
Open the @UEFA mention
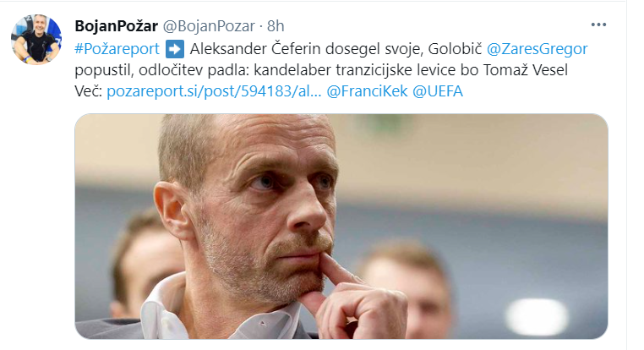438,91
